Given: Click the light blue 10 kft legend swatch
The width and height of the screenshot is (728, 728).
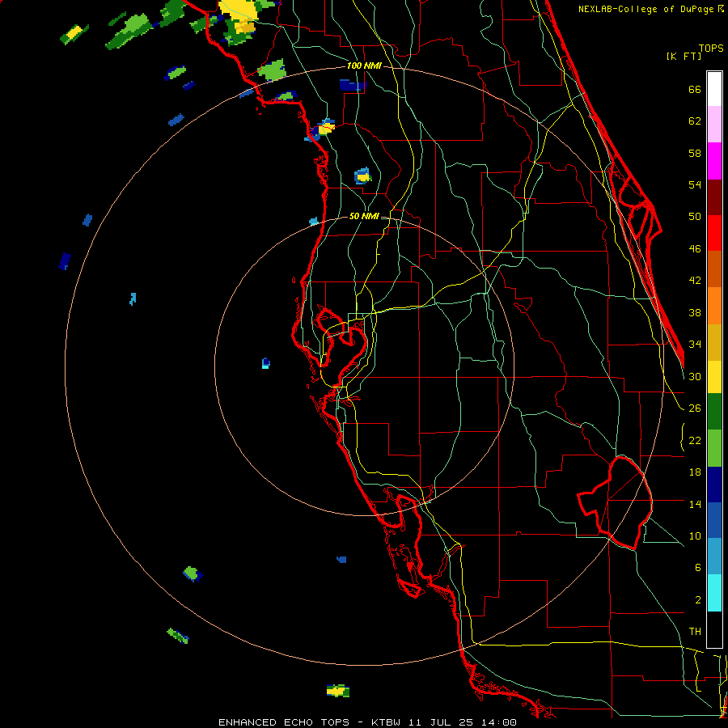Looking at the screenshot, I should coord(714,557).
